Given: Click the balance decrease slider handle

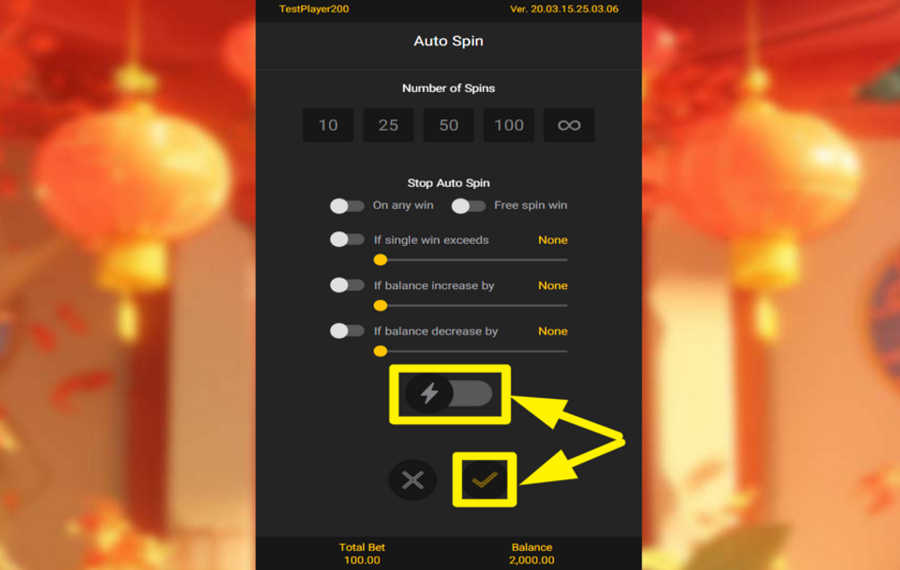Looking at the screenshot, I should [x=380, y=351].
